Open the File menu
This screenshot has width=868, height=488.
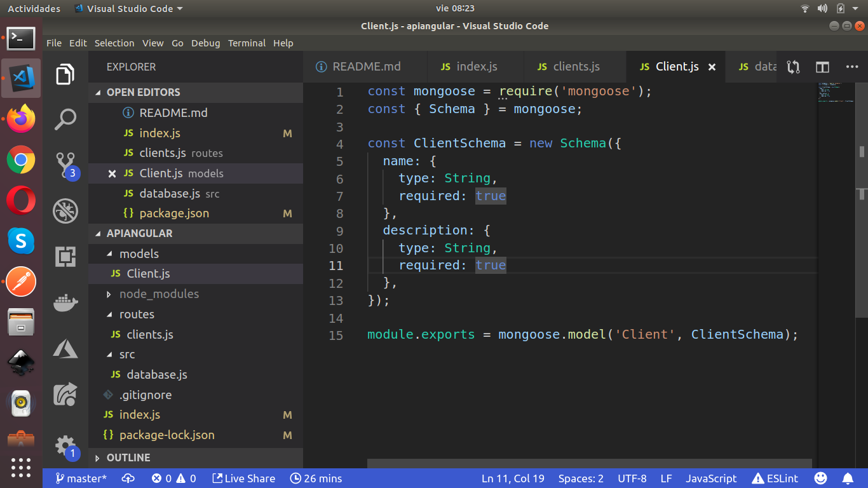click(x=54, y=43)
